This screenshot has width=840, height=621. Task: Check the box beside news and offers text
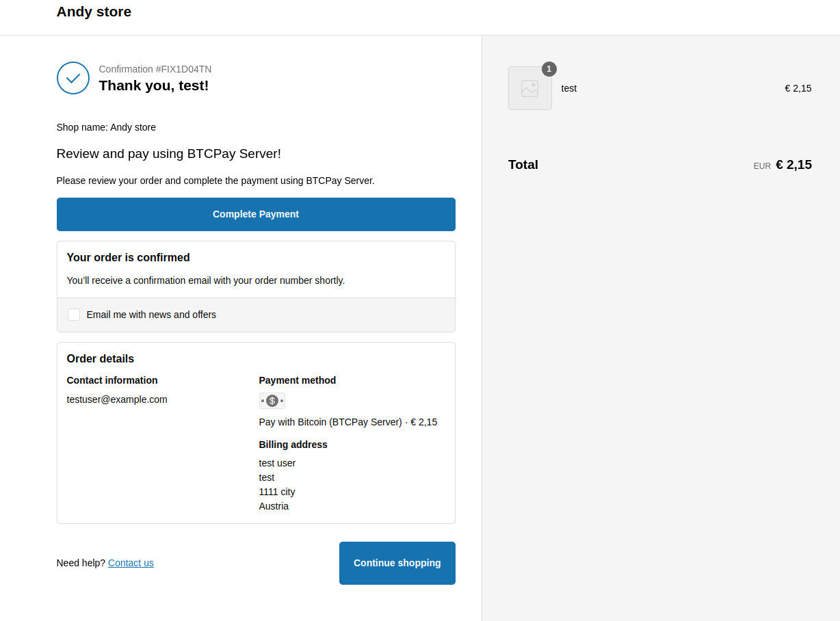click(x=73, y=315)
